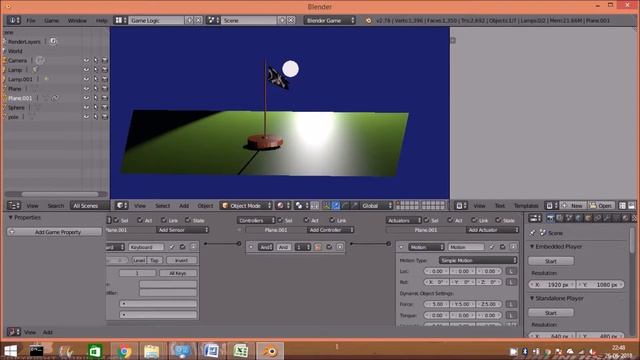This screenshot has width=640, height=360.
Task: Click the All Keys button
Action: pyautogui.click(x=178, y=273)
